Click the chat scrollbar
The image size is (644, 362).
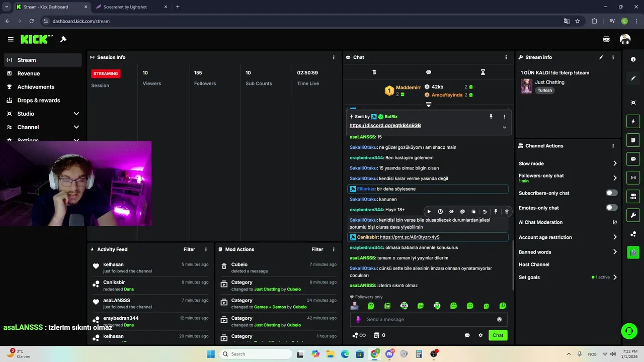(x=513, y=265)
